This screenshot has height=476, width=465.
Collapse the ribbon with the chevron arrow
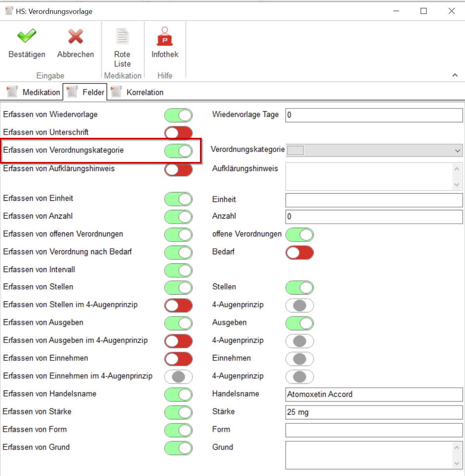pos(455,75)
